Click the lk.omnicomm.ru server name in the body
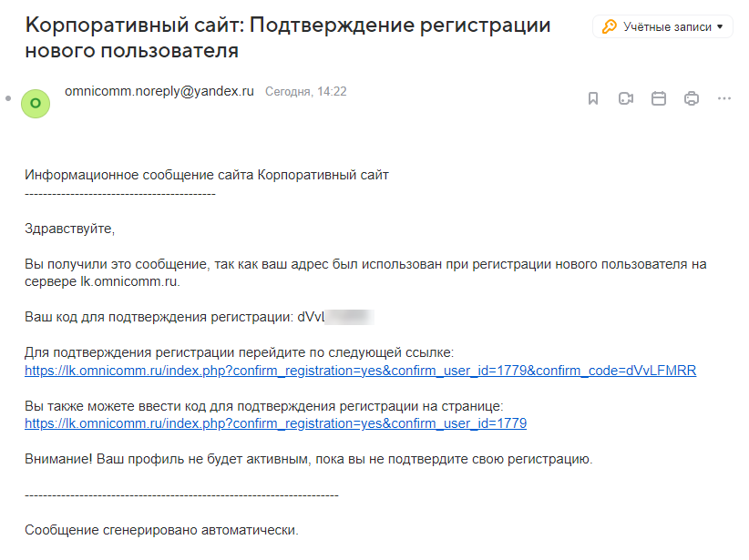The image size is (749, 560). coord(129,281)
